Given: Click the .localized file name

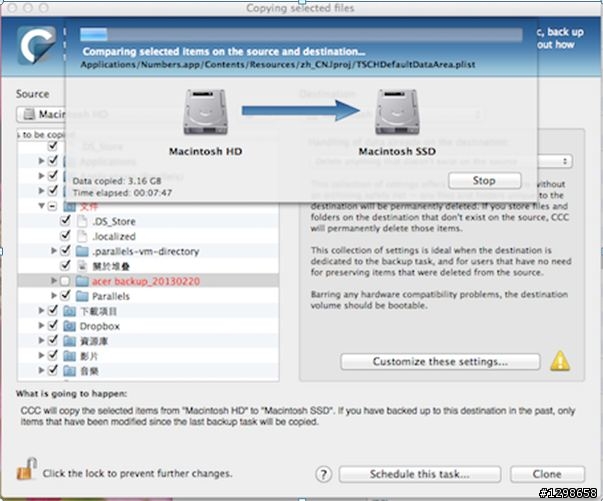Looking at the screenshot, I should click(x=114, y=236).
